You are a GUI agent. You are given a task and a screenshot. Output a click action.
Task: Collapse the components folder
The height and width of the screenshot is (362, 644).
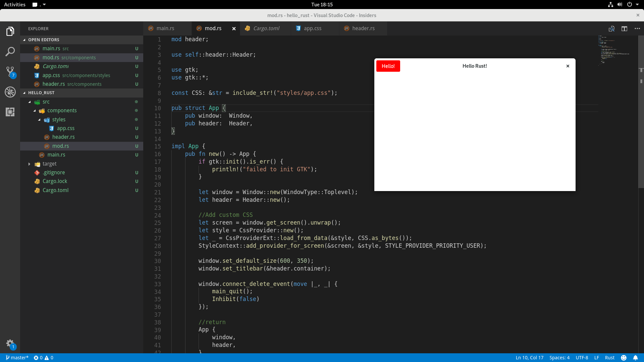[x=34, y=111]
